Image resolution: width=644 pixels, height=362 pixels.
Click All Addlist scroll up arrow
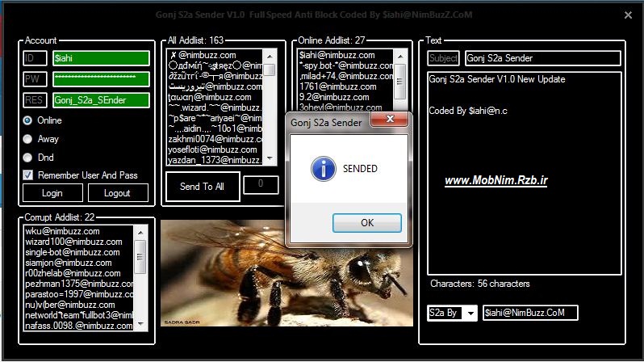270,56
